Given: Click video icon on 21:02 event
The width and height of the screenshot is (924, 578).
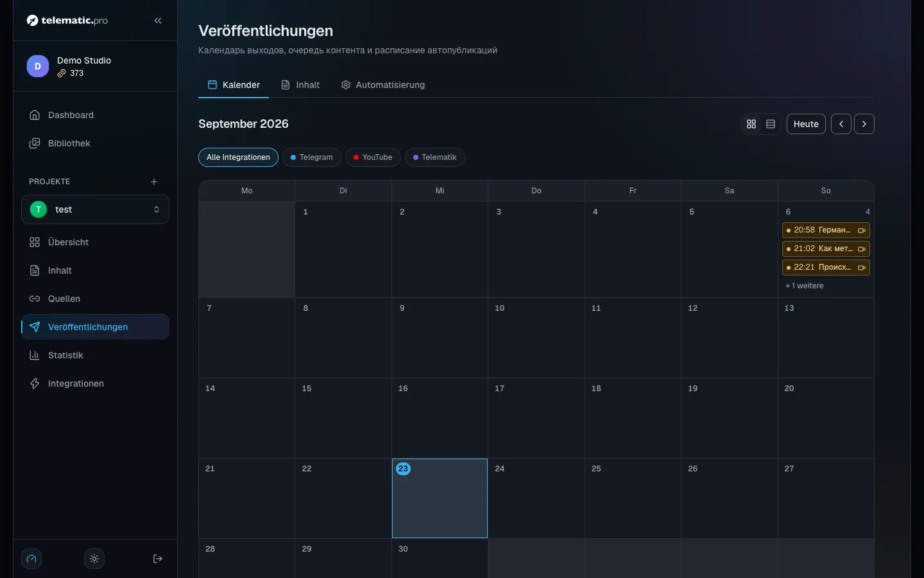Looking at the screenshot, I should point(862,249).
